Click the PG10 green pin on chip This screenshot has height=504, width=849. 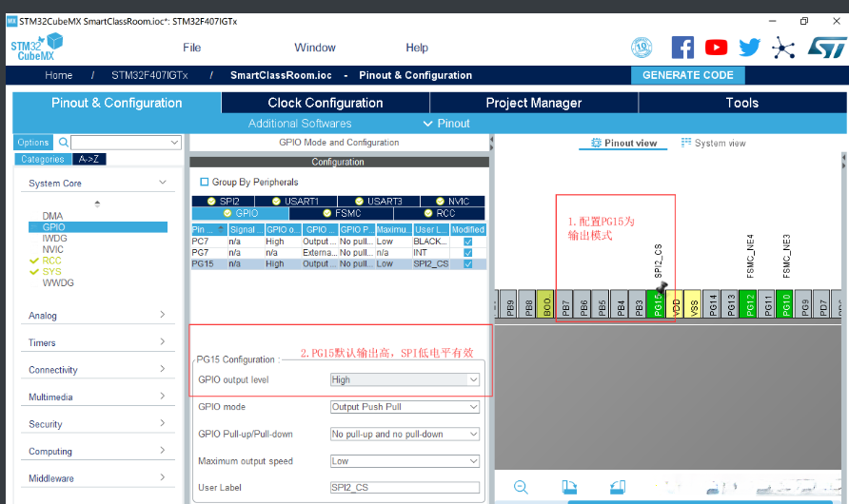pyautogui.click(x=786, y=304)
